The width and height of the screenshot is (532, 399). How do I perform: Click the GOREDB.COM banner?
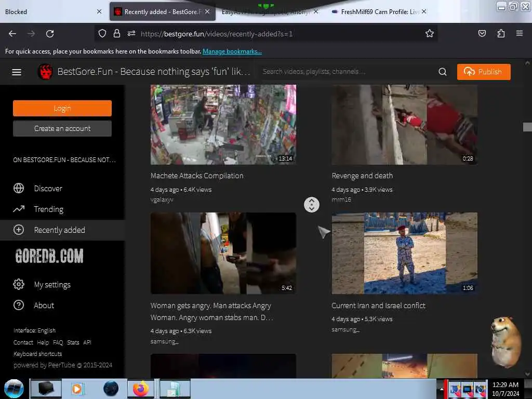click(49, 256)
